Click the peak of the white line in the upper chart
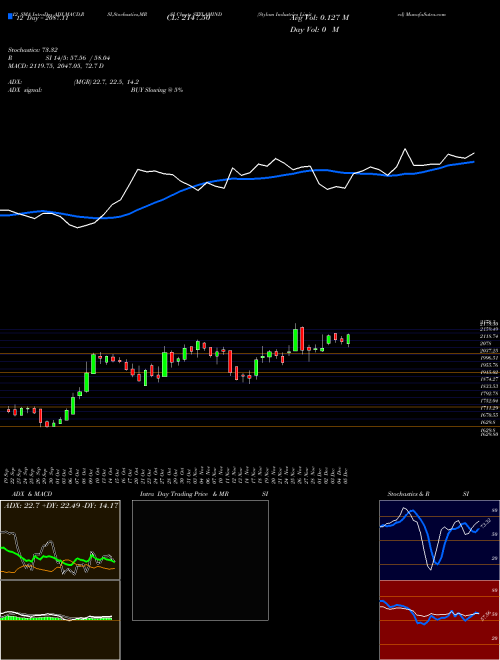This screenshot has height=660, width=500. (405, 149)
